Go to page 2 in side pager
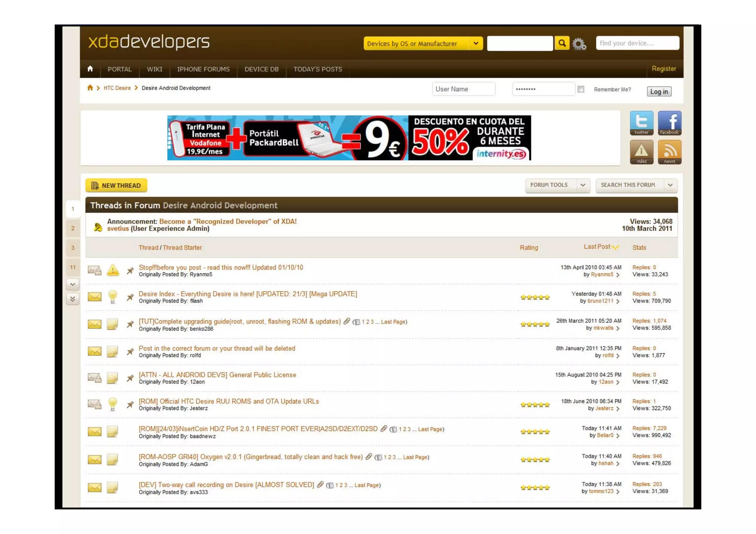This screenshot has height=534, width=756. (x=73, y=228)
